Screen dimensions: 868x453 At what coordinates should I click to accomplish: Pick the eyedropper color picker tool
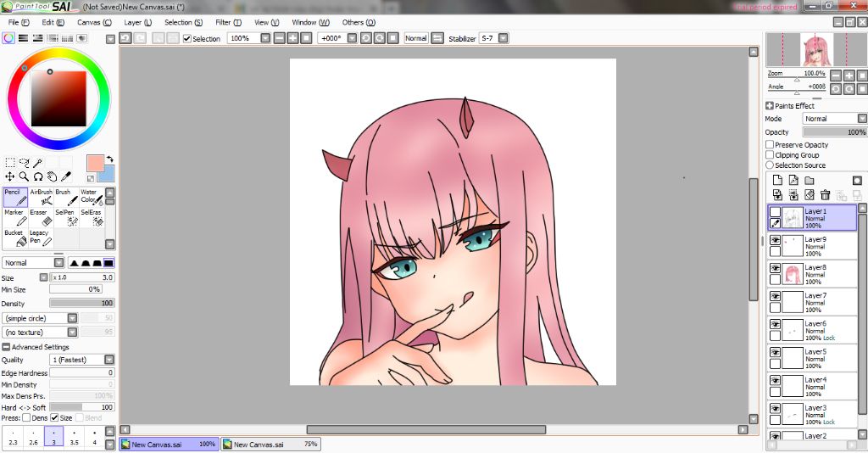click(x=66, y=176)
